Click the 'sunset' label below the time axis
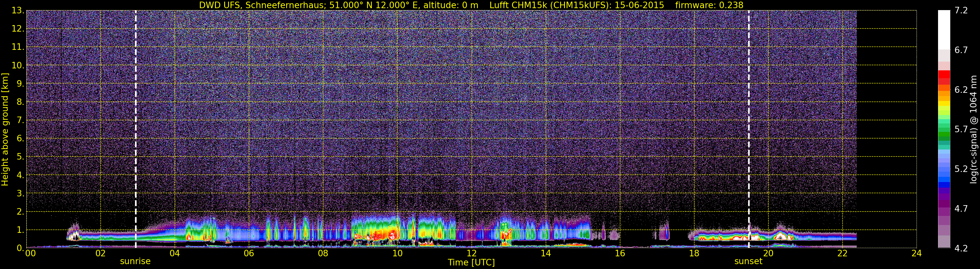980x269 pixels. [x=748, y=262]
